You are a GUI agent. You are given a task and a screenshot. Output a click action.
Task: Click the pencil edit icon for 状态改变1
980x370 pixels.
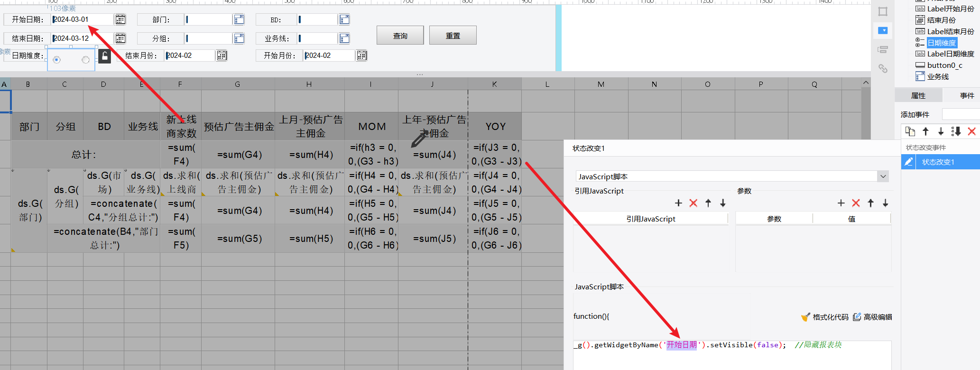point(908,162)
